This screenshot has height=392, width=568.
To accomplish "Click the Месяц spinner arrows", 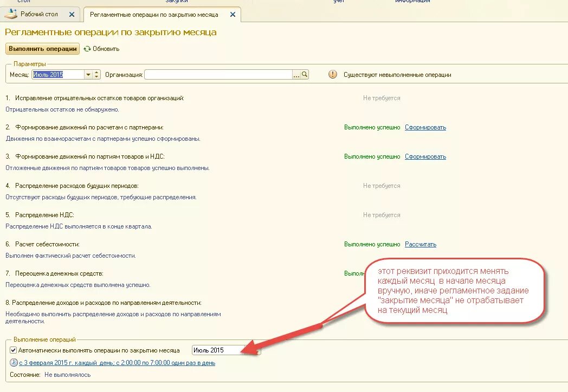I will tap(96, 75).
